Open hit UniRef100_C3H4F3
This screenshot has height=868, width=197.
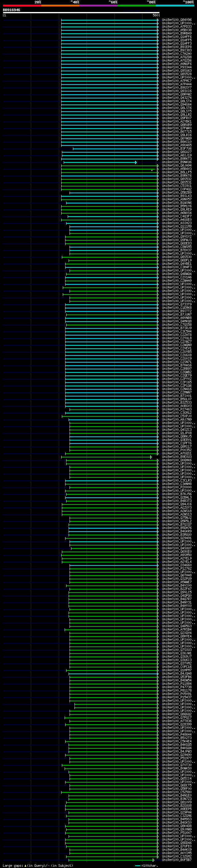tap(177, 267)
